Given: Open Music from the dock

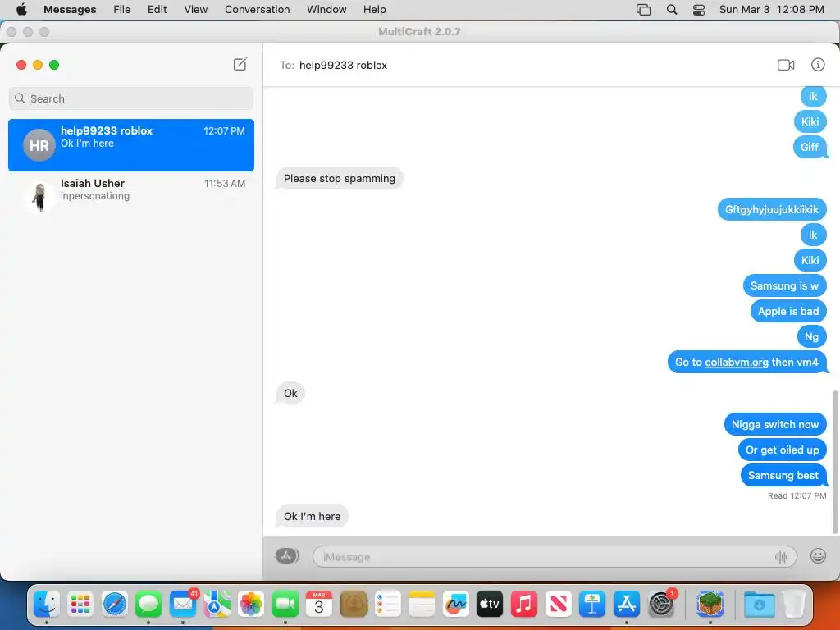Looking at the screenshot, I should pos(524,605).
